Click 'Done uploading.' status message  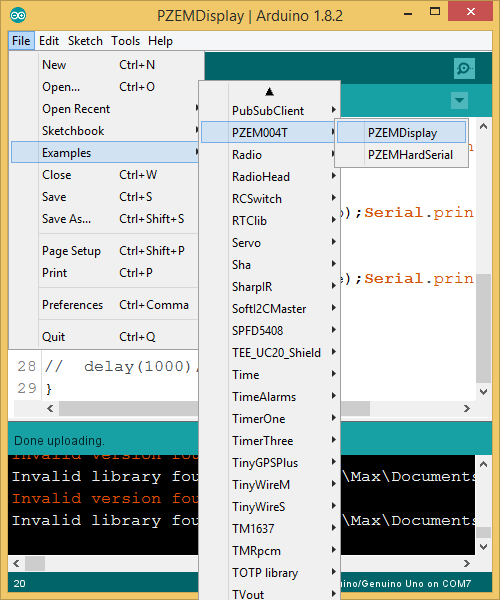tap(59, 441)
